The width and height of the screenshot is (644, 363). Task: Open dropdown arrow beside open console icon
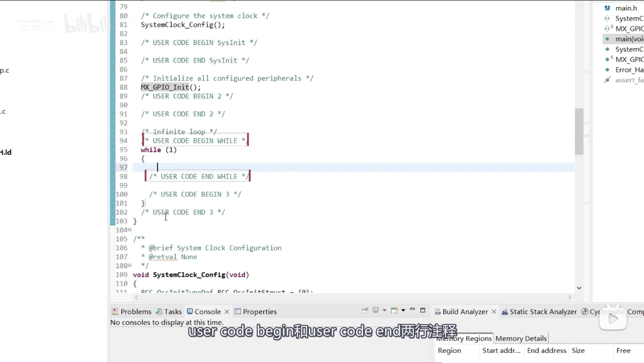pos(403,310)
